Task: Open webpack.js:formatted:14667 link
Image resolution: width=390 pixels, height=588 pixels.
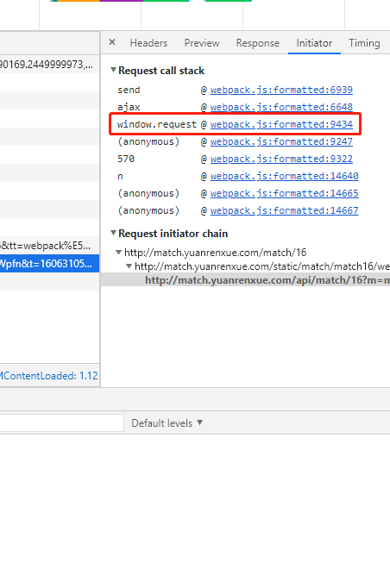Action: (x=284, y=210)
